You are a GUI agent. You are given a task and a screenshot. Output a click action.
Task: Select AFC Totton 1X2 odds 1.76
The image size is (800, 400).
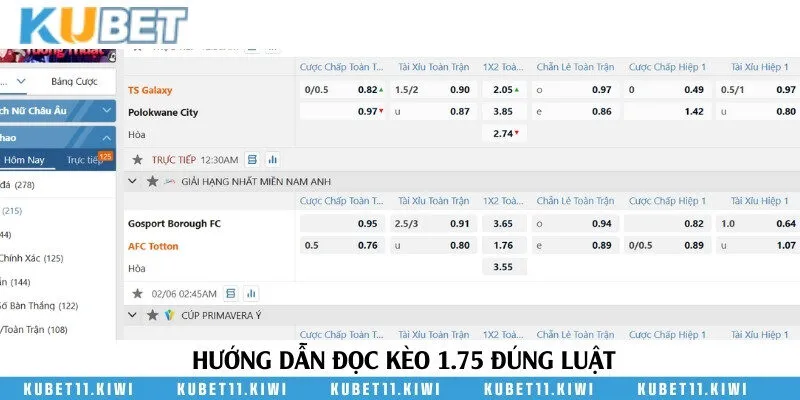pos(503,246)
